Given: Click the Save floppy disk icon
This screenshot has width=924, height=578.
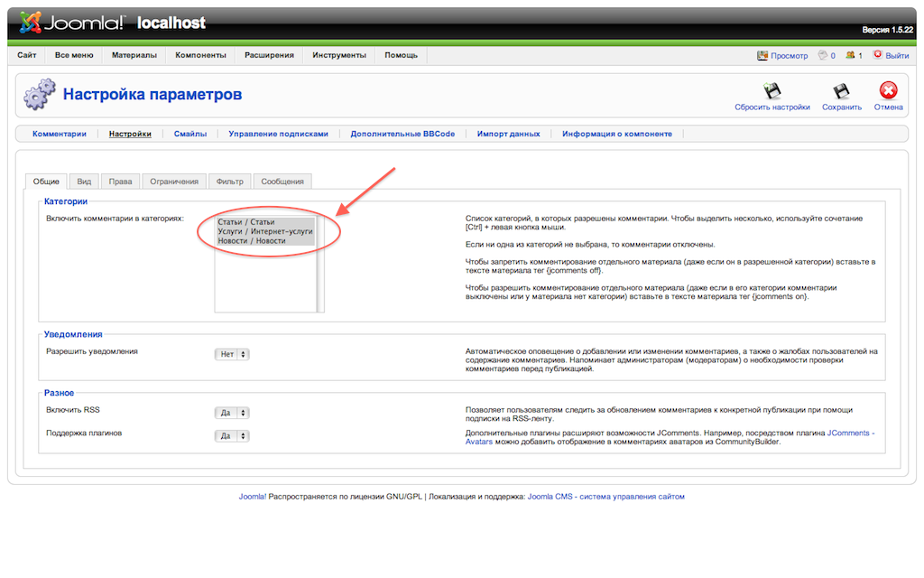Looking at the screenshot, I should 841,91.
